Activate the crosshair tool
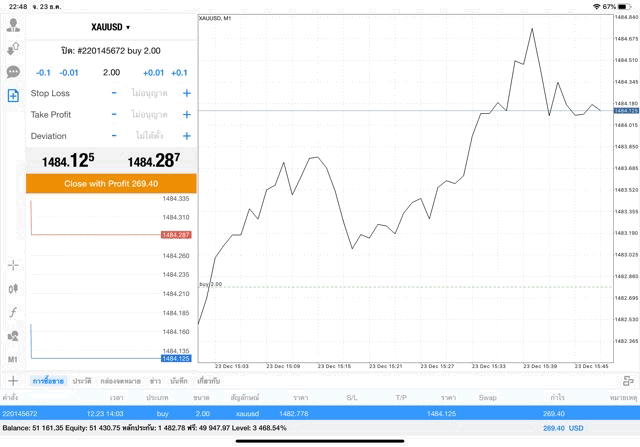 (x=13, y=265)
